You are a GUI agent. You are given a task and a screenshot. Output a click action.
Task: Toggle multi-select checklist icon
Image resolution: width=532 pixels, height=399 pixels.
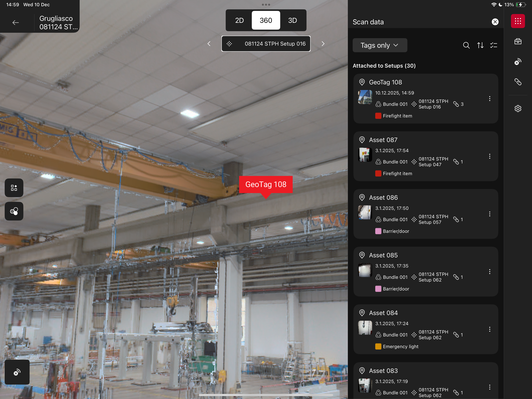(x=493, y=45)
